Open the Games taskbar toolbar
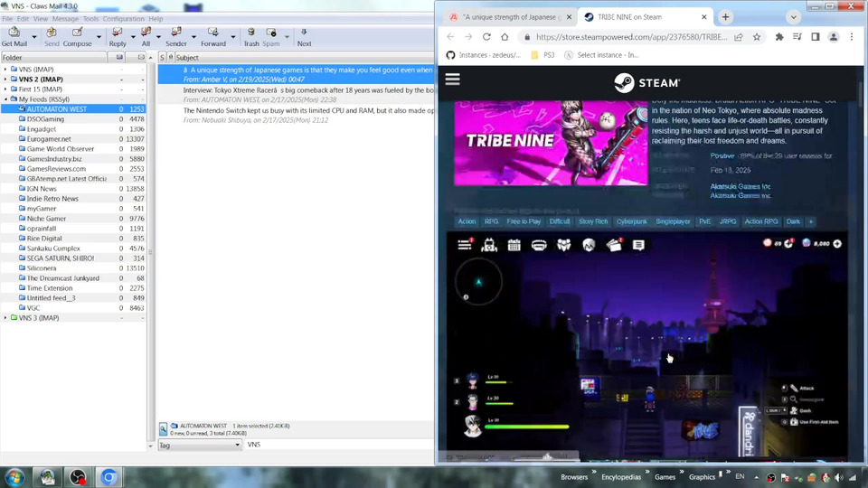868x488 pixels. 665,477
